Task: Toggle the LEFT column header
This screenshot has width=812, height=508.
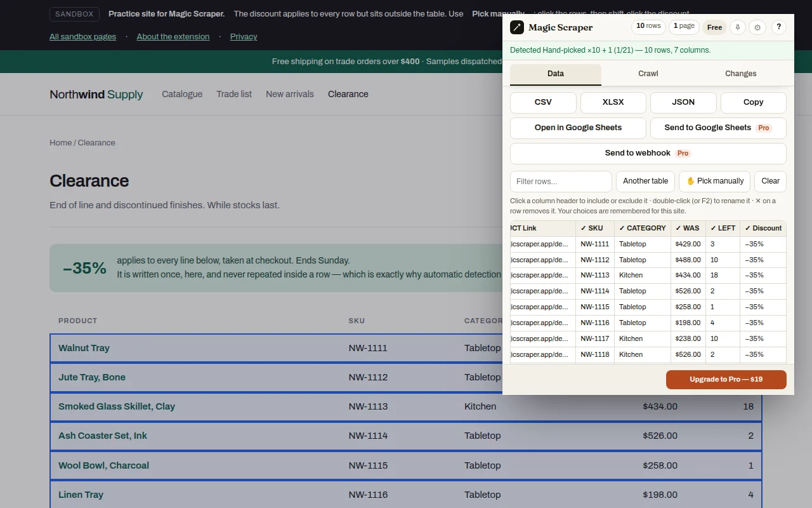Action: coord(723,228)
